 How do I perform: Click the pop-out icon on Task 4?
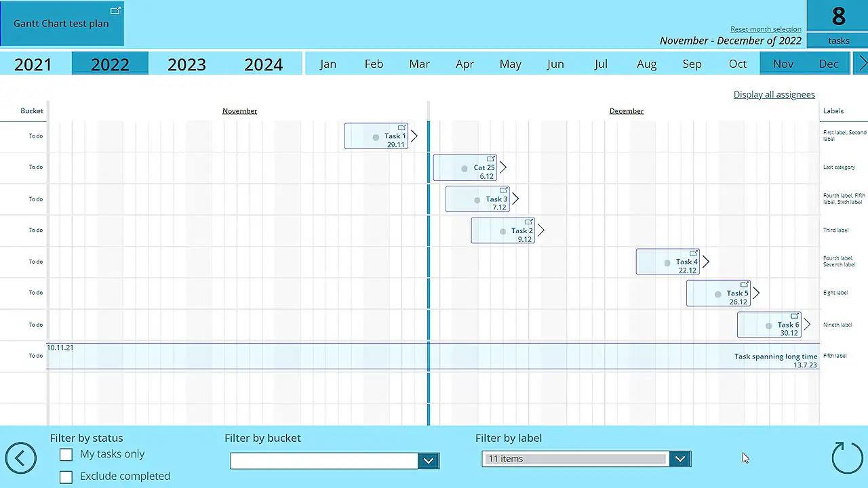(694, 253)
